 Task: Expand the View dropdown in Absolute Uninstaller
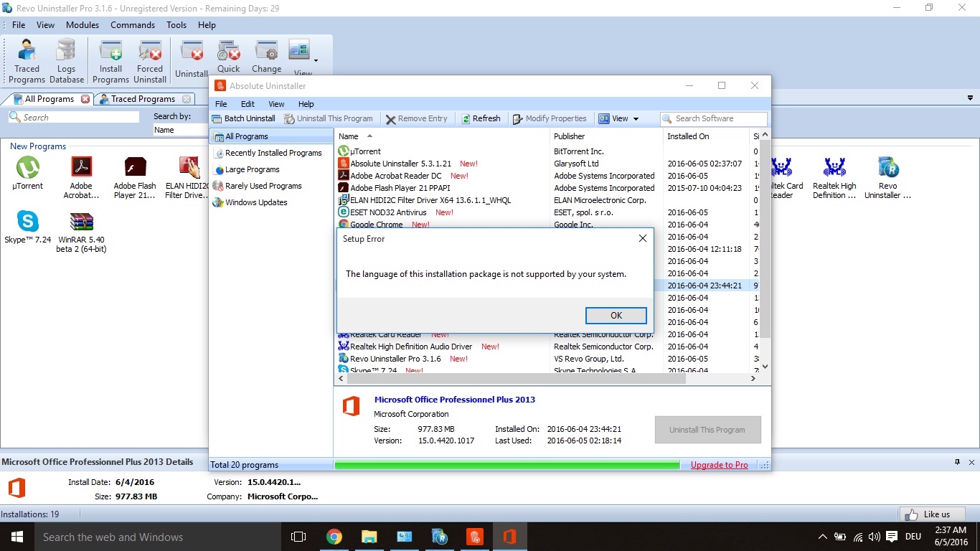pyautogui.click(x=619, y=118)
